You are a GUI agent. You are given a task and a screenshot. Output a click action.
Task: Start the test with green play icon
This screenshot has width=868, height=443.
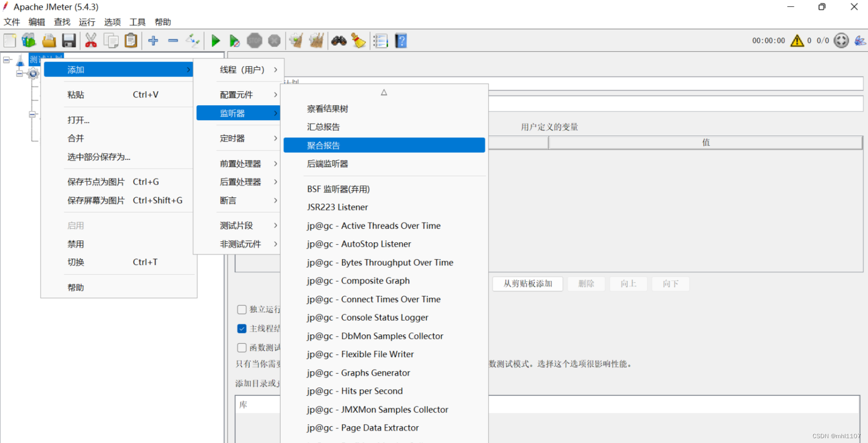click(x=216, y=41)
